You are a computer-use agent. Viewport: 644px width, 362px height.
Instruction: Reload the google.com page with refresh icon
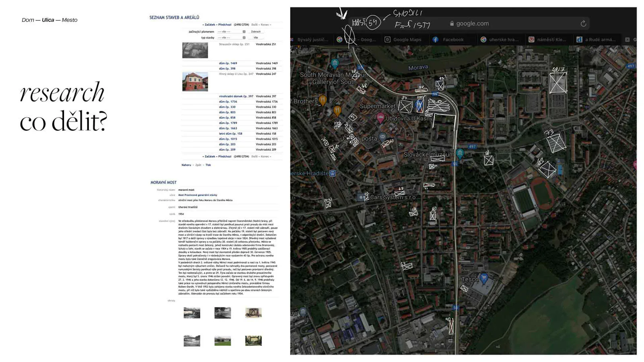(x=583, y=24)
